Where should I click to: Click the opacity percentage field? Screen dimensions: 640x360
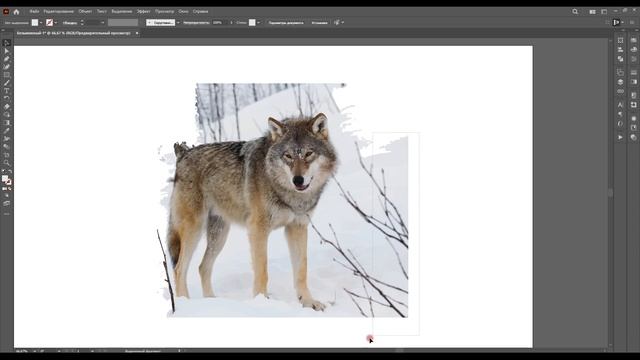(220, 23)
